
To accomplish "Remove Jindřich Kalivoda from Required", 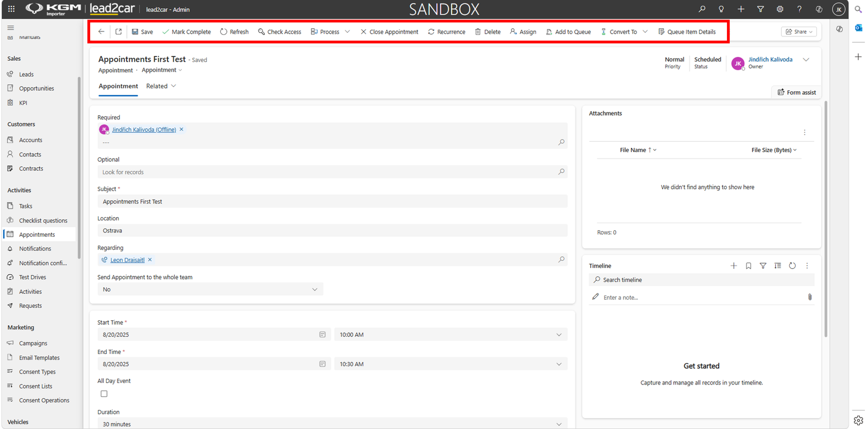I will (x=181, y=129).
